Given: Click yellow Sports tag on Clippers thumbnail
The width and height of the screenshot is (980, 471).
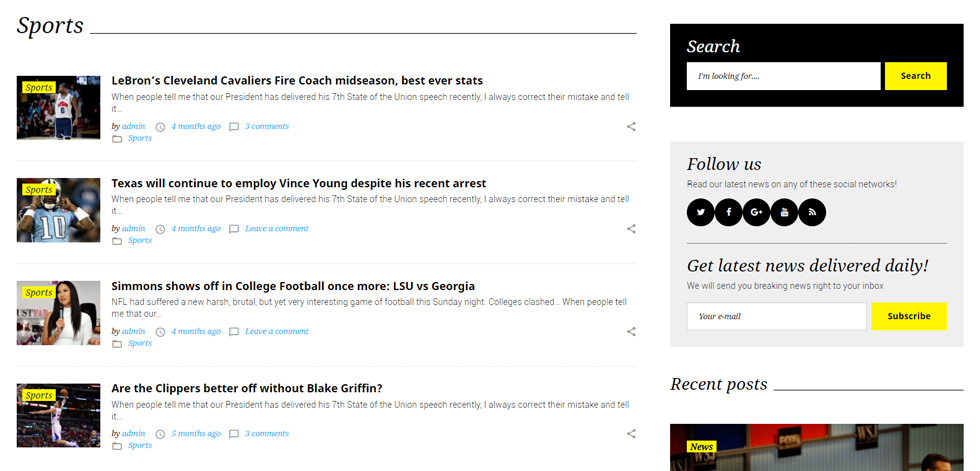Looking at the screenshot, I should point(39,395).
